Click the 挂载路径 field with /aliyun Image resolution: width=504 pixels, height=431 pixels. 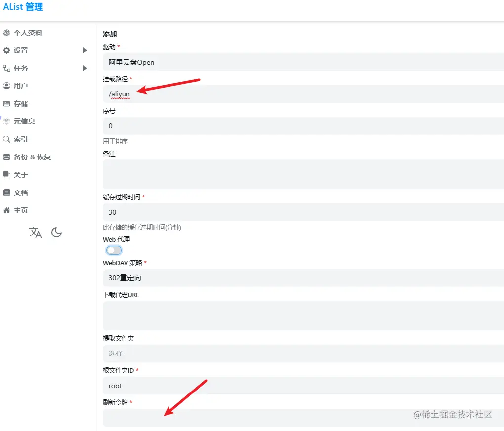click(x=303, y=94)
